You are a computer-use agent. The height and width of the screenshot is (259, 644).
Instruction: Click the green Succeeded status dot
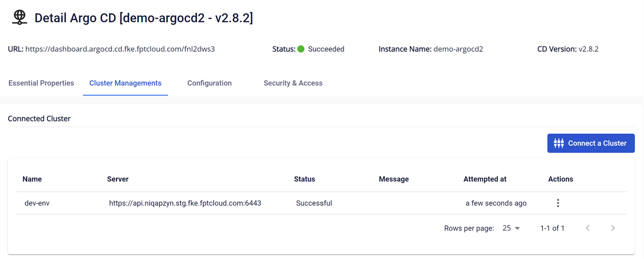click(301, 49)
